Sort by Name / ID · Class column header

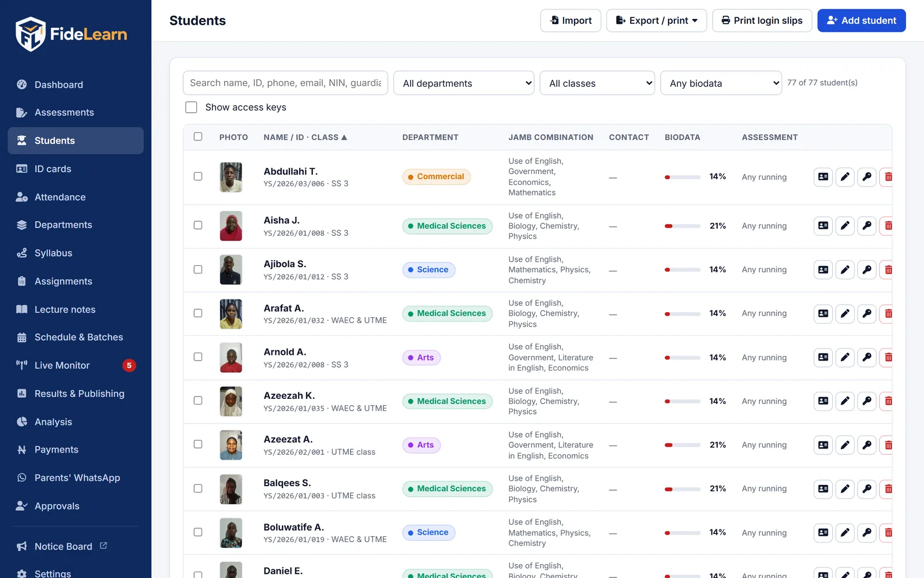click(x=305, y=138)
